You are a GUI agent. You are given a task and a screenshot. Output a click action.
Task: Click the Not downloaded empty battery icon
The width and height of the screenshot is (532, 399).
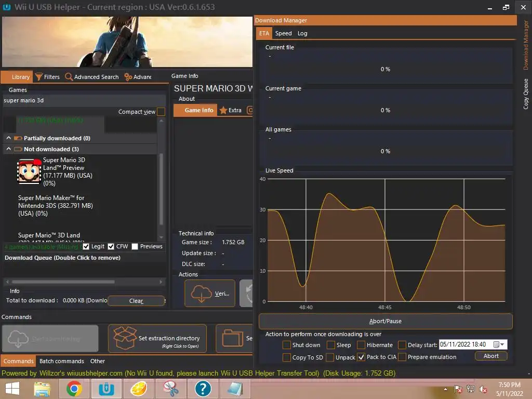coord(18,149)
